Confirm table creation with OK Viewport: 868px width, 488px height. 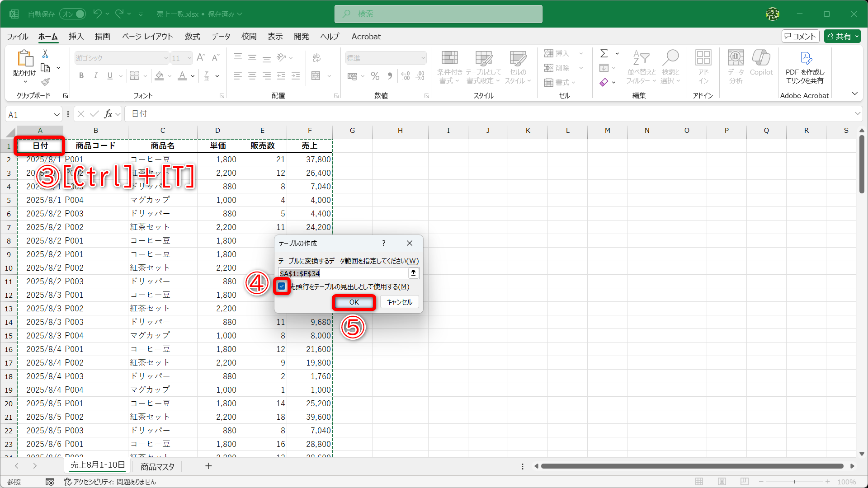354,302
